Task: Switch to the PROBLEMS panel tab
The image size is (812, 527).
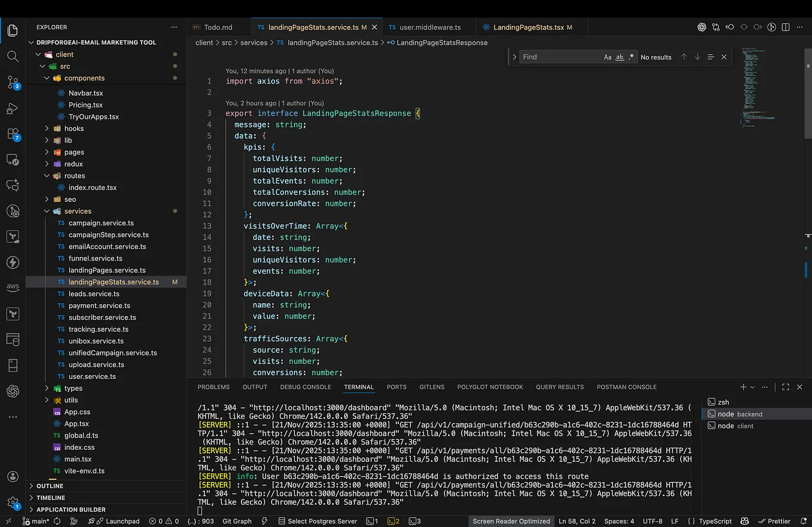Action: click(x=213, y=387)
